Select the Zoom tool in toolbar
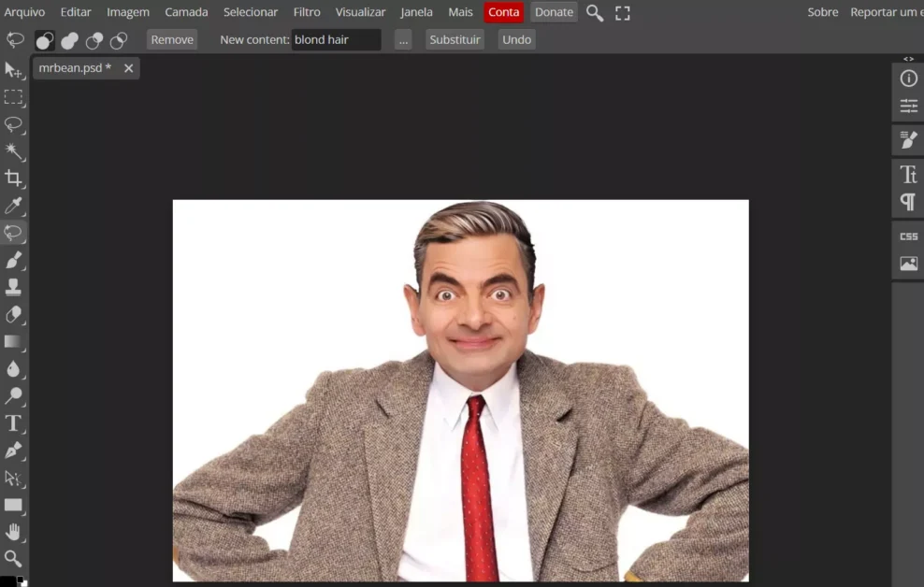The height and width of the screenshot is (587, 924). point(13,558)
